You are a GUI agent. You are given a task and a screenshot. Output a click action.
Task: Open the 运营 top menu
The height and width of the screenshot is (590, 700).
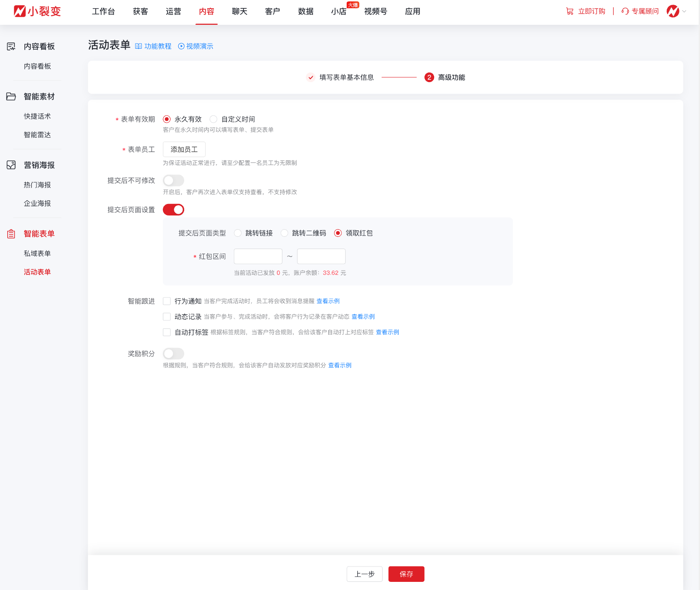tap(174, 12)
